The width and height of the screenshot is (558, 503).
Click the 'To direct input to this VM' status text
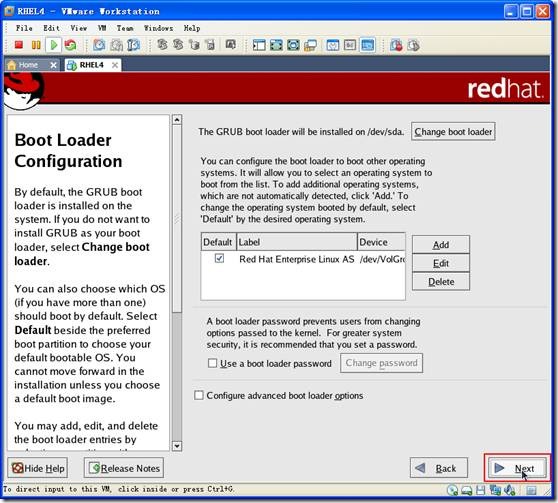point(119,489)
